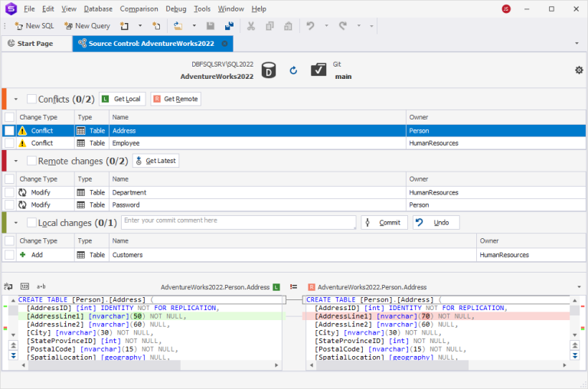Click the Save All toolbar icon

(229, 26)
